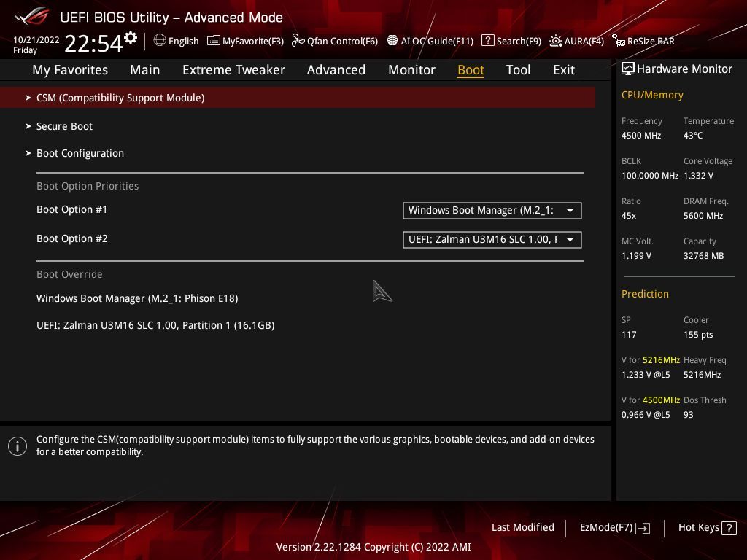Screen dimensions: 747x560
Task: Click Core Voltage value 1.332 V
Action: 698,176
